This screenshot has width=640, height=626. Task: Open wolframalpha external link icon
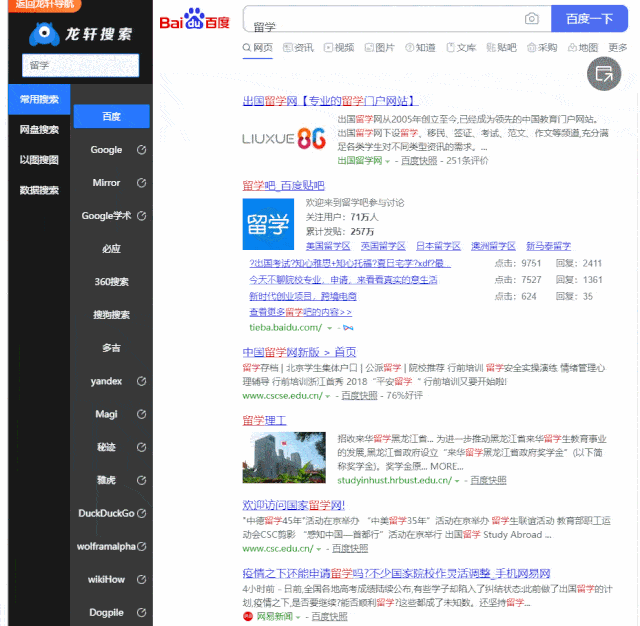[x=141, y=546]
